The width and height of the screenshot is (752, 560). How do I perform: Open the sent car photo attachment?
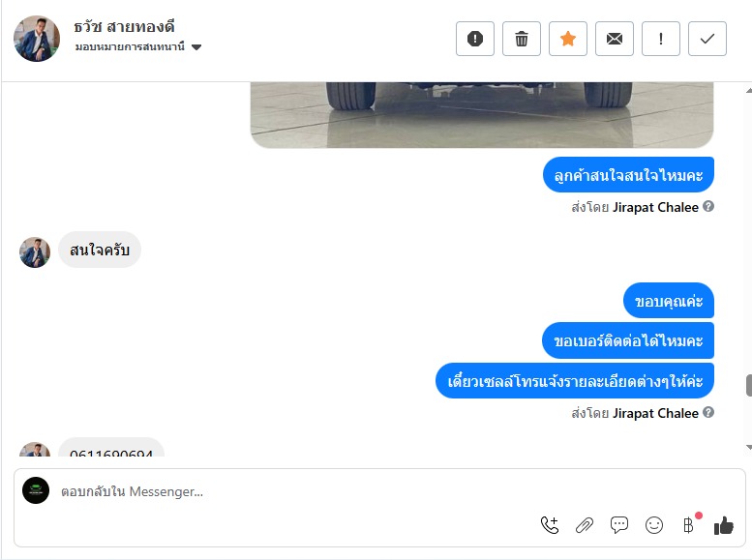click(x=482, y=115)
